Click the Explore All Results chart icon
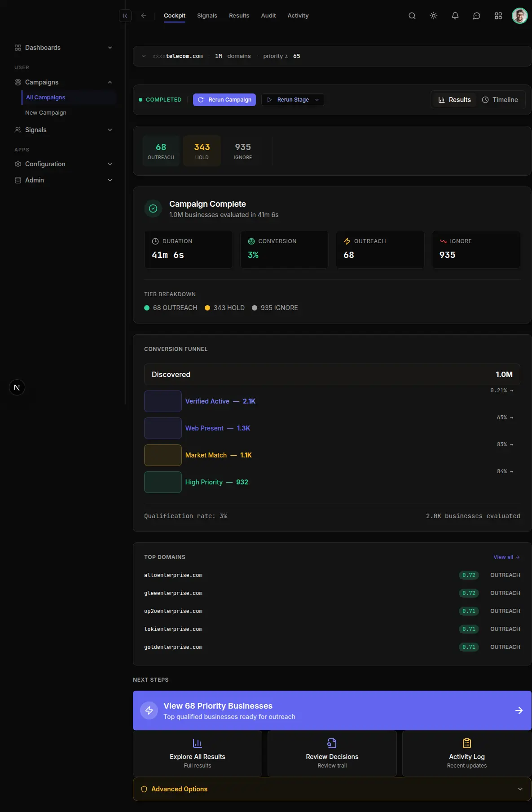Viewport: 532px width, 812px height. [198, 743]
